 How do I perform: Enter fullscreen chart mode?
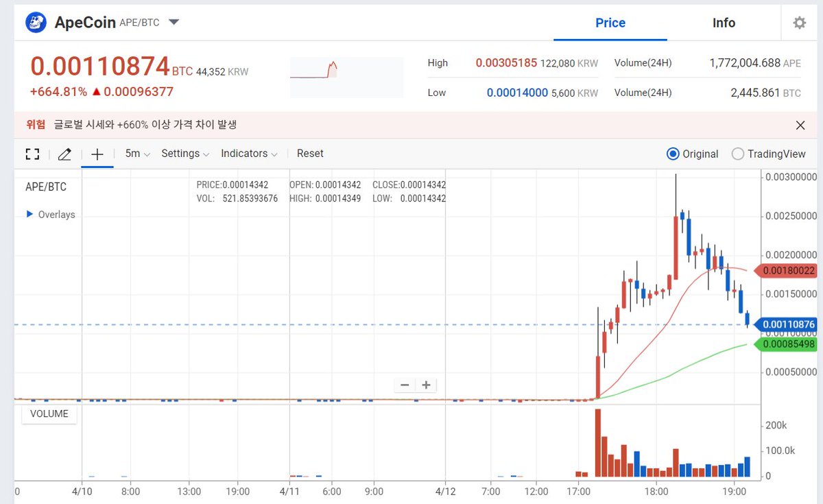pyautogui.click(x=32, y=154)
